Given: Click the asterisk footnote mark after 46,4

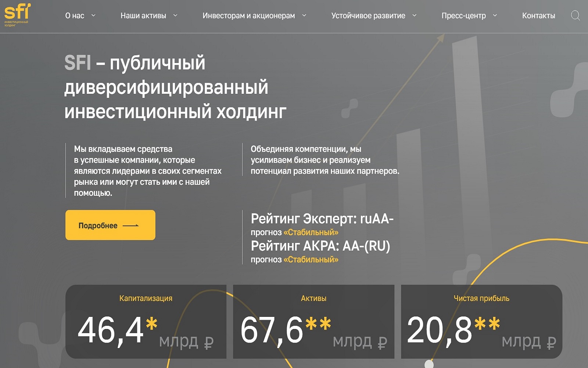Looking at the screenshot, I should pyautogui.click(x=151, y=324).
